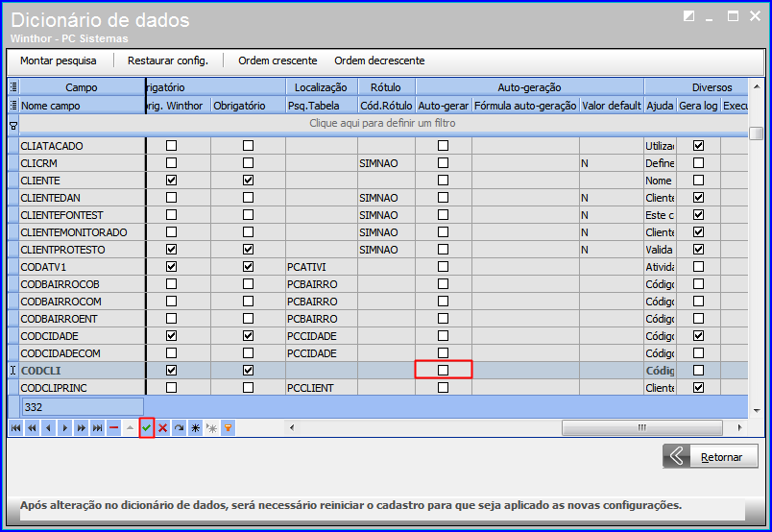
Task: Click vertical scrollbar down arrow
Action: (x=757, y=410)
